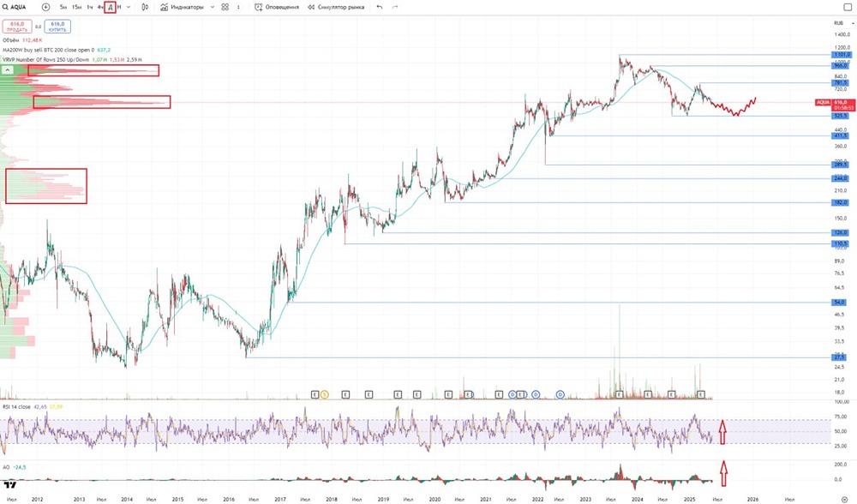Select the Объём indicator legend

pos(22,40)
